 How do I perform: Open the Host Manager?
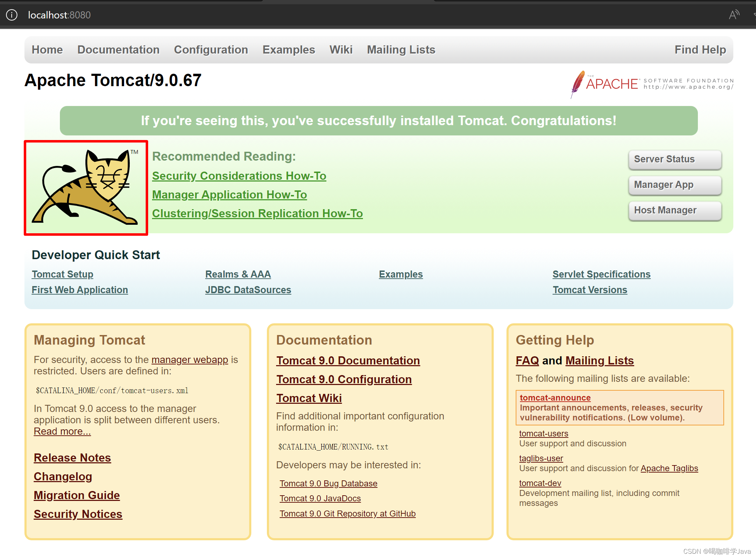(674, 210)
